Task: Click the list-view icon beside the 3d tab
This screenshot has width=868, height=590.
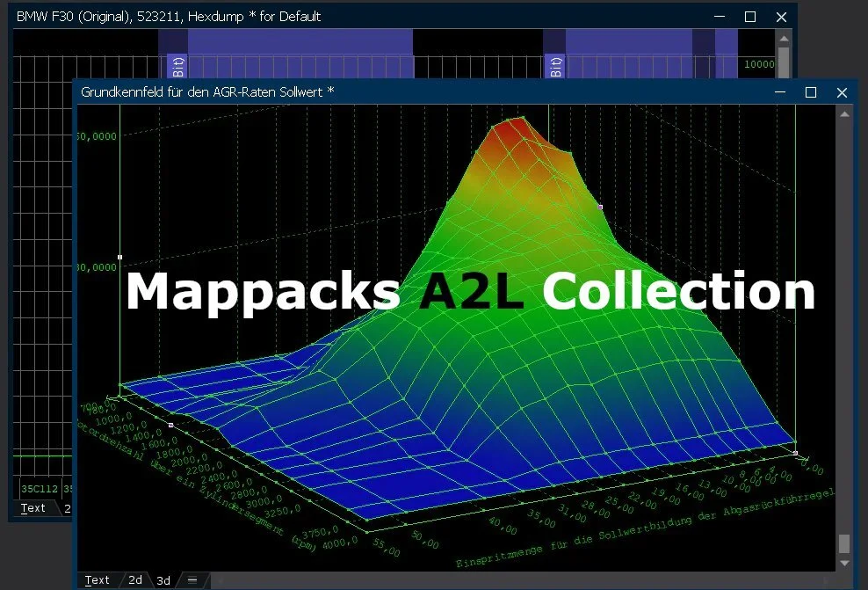Action: (x=192, y=580)
